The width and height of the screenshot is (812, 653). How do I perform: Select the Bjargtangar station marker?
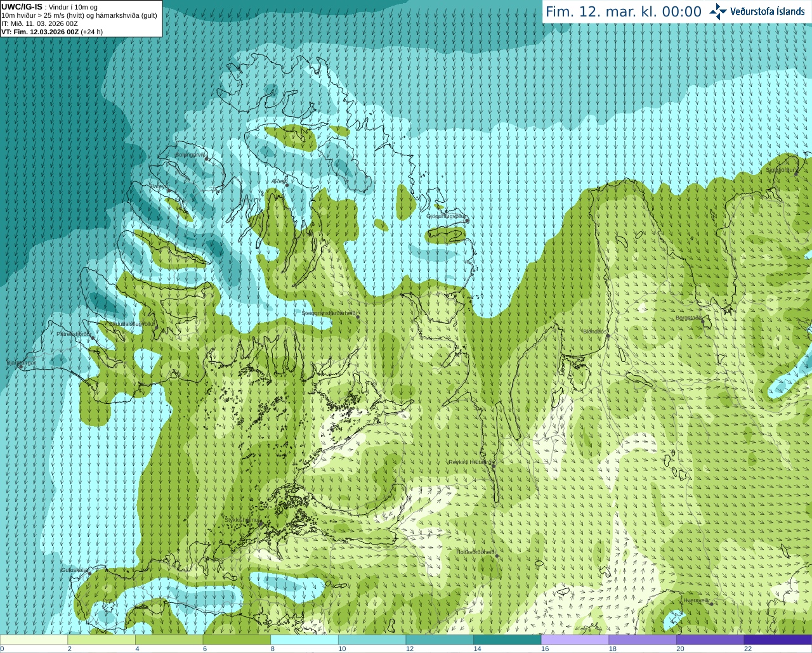(20, 367)
